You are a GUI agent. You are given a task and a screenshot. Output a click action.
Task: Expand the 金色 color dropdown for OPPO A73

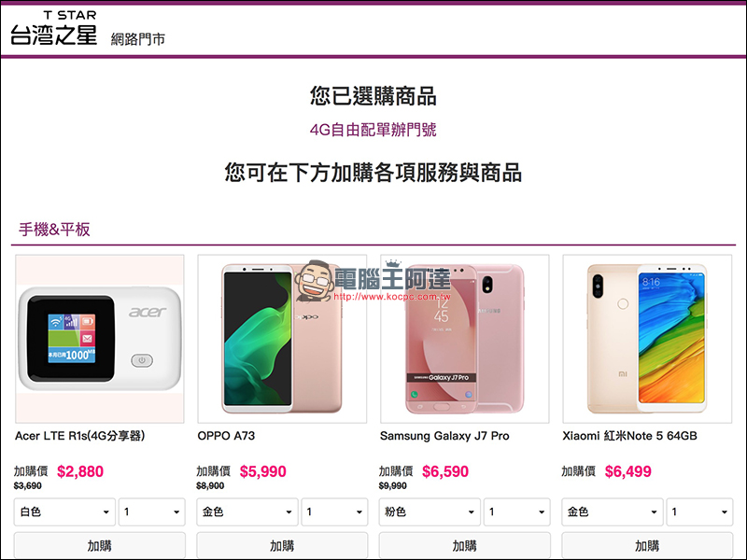pos(247,511)
